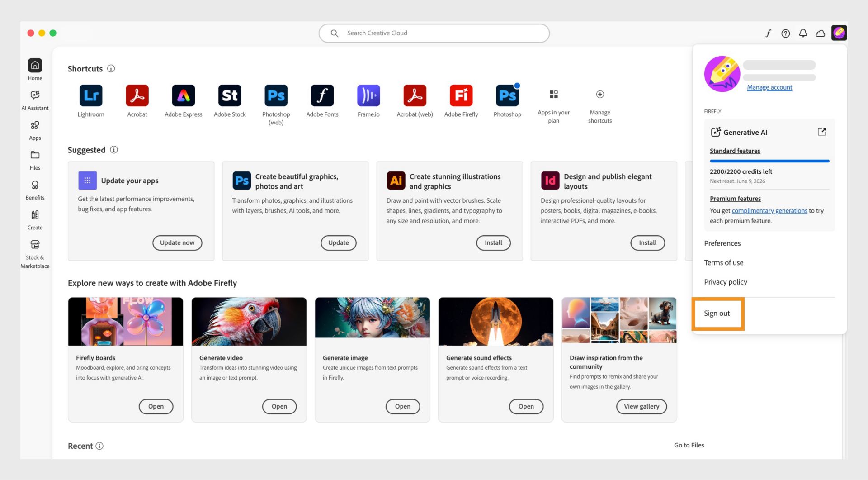Click community inspiration collage thumbnail
Screen dimensions: 868x480
pyautogui.click(x=619, y=320)
